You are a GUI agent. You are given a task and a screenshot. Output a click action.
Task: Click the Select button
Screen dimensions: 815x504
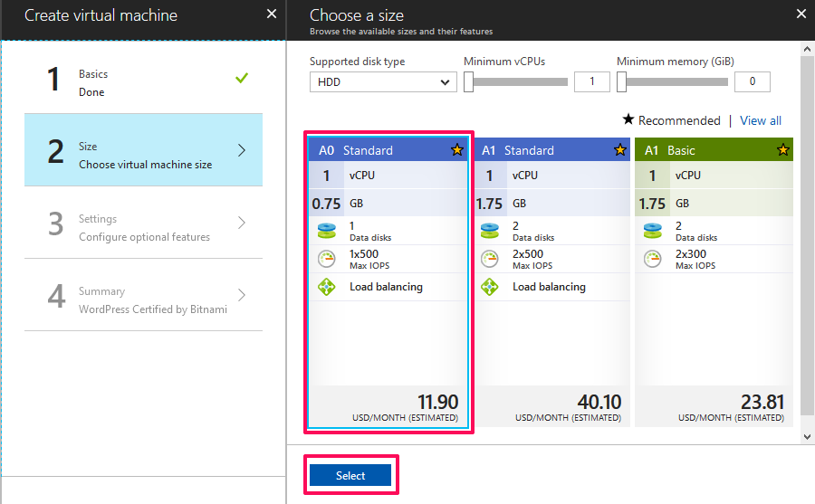pyautogui.click(x=350, y=475)
